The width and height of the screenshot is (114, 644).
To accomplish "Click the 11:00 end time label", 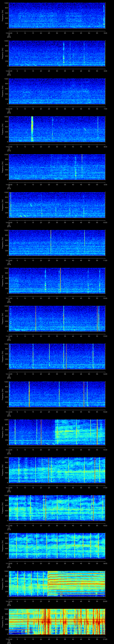I will point(105,260).
